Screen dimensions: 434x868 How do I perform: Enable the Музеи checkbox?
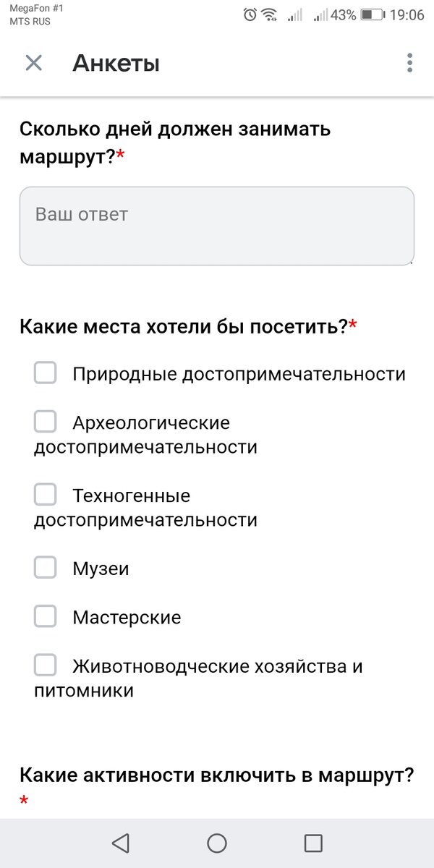(x=46, y=568)
